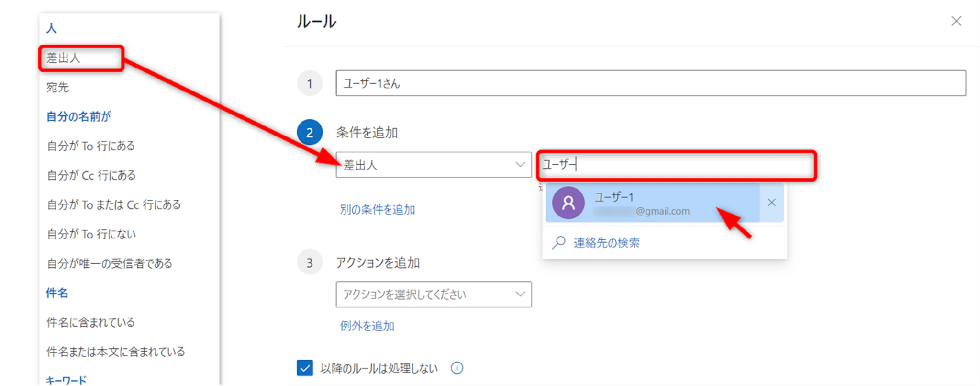Click the 例外を追加 link

pos(367,326)
